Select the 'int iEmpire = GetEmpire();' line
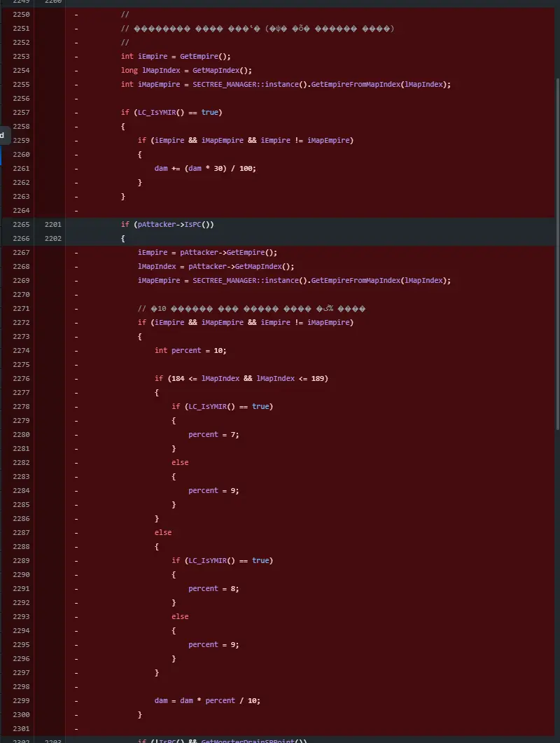 (x=176, y=57)
